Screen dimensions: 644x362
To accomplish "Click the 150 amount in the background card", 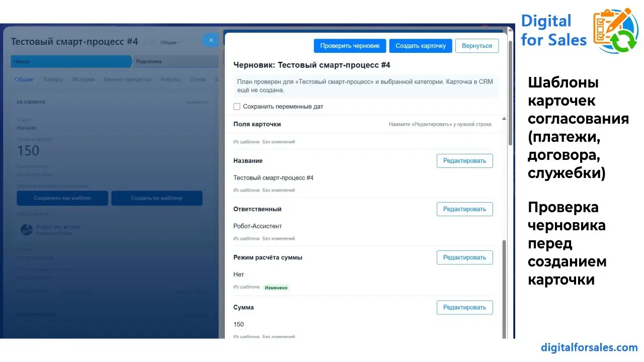I will 28,150.
